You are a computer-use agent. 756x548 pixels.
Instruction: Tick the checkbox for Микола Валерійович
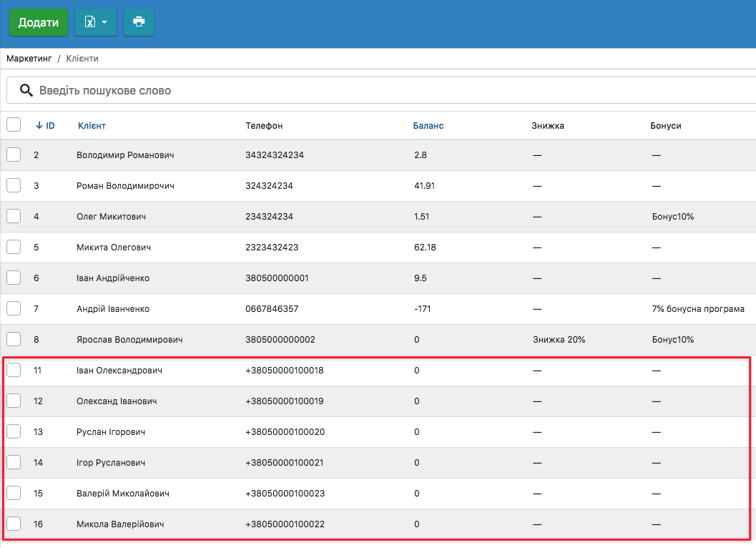[x=14, y=524]
